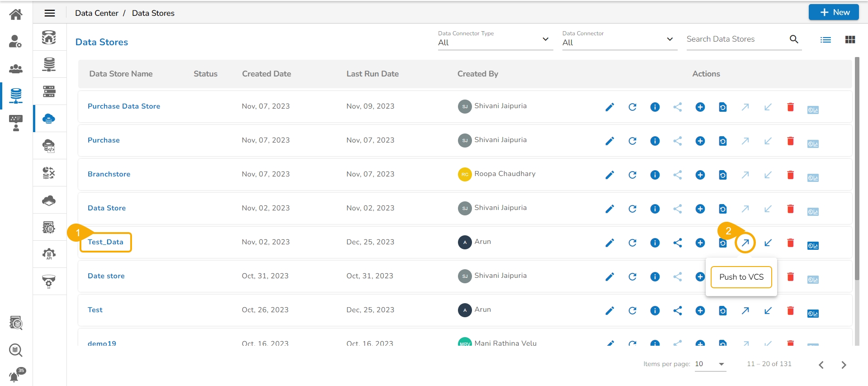Delete the Purchase data store
This screenshot has height=386, width=868.
point(790,141)
